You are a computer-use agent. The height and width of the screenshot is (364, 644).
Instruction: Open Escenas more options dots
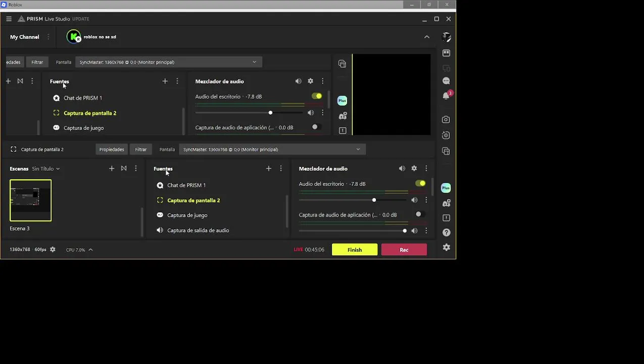pos(135,168)
